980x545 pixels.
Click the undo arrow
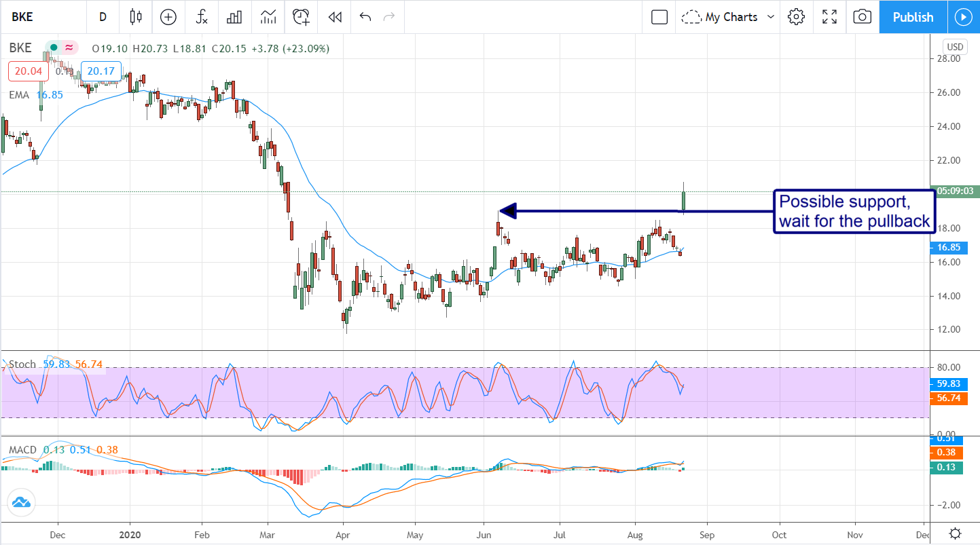pos(365,17)
